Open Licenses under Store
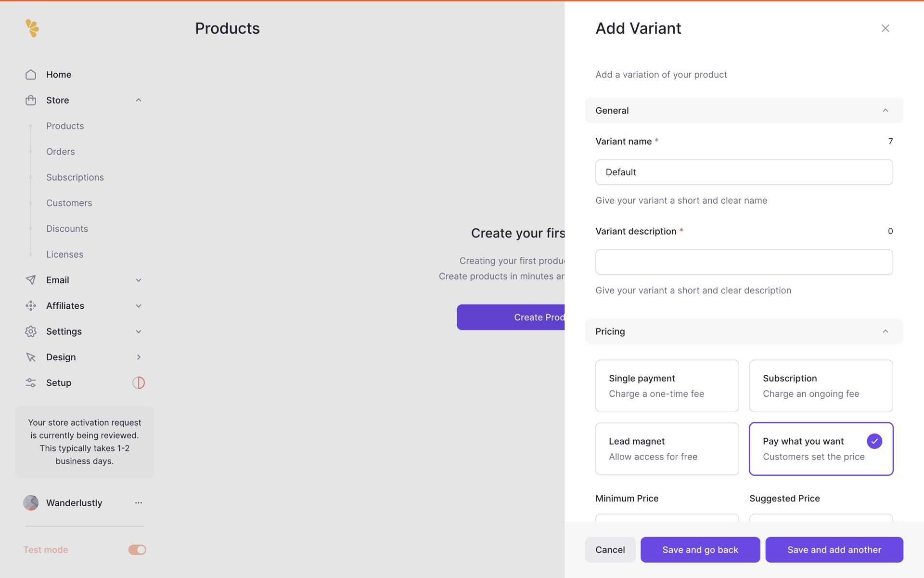Image resolution: width=924 pixels, height=578 pixels. pos(64,254)
